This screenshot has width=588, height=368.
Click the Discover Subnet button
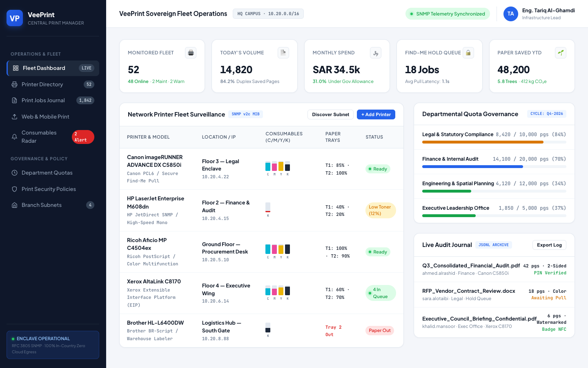pos(330,114)
